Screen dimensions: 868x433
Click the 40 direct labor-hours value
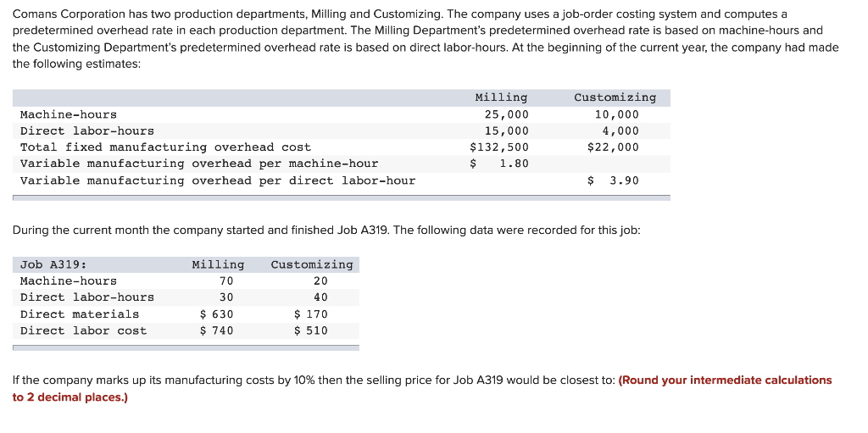(320, 297)
